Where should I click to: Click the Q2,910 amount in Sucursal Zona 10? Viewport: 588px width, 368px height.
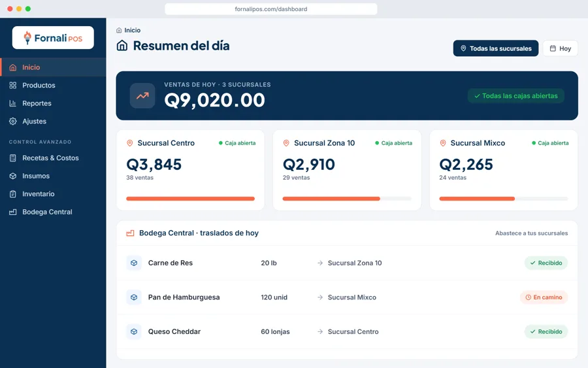pos(309,165)
